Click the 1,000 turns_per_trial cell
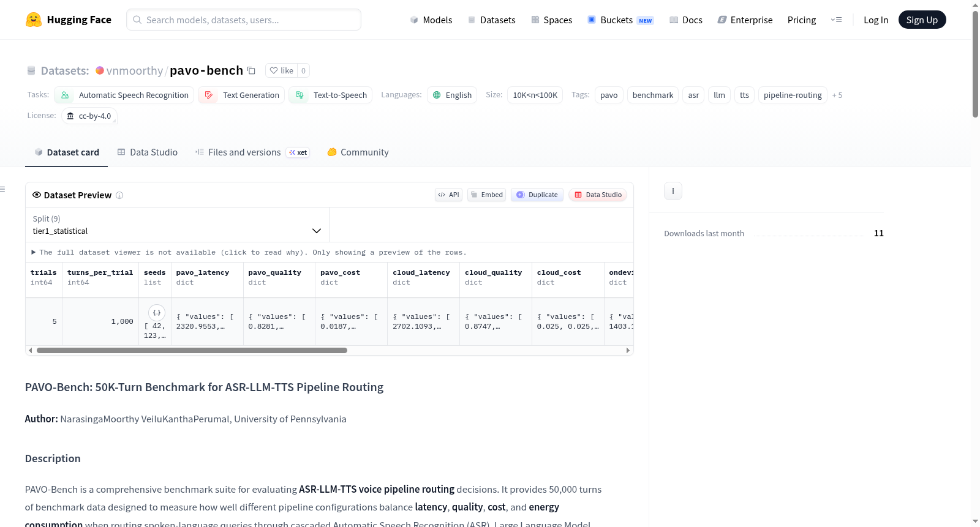This screenshot has height=527, width=980. (100, 321)
